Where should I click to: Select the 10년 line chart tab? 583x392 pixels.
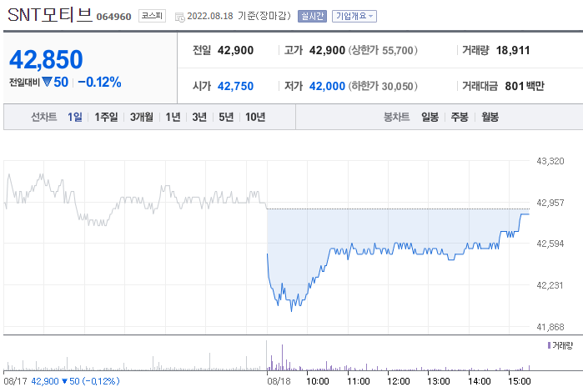255,117
